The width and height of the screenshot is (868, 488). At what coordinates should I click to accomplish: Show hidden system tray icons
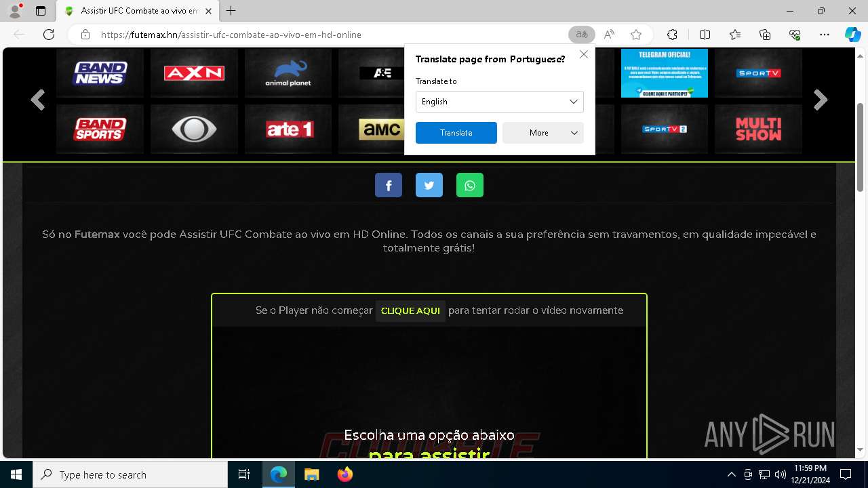point(731,474)
